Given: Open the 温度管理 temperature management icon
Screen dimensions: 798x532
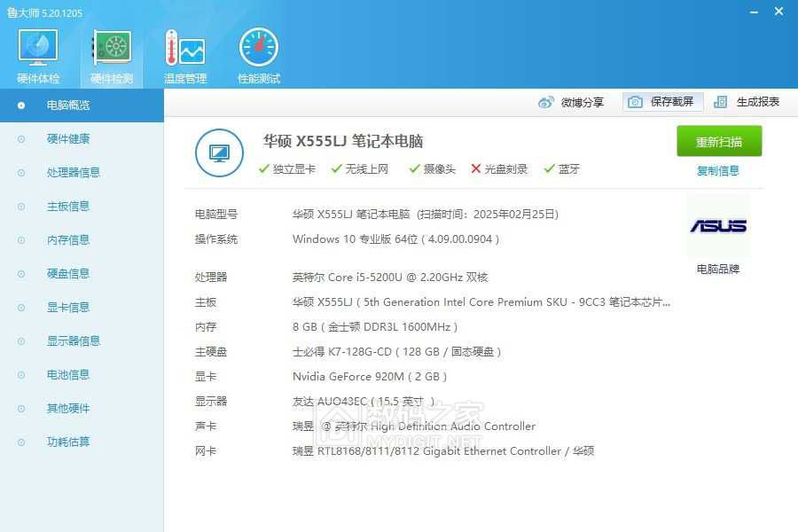Looking at the screenshot, I should [184, 56].
